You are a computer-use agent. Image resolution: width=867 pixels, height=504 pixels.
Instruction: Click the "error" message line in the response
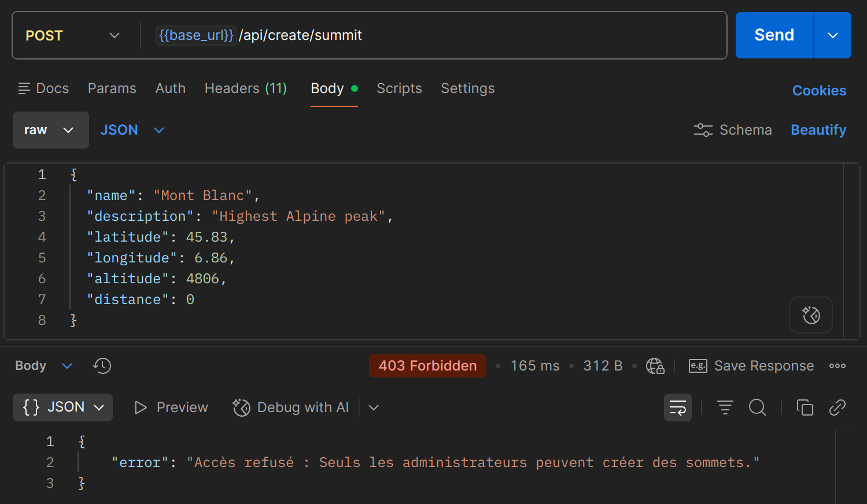(x=435, y=462)
